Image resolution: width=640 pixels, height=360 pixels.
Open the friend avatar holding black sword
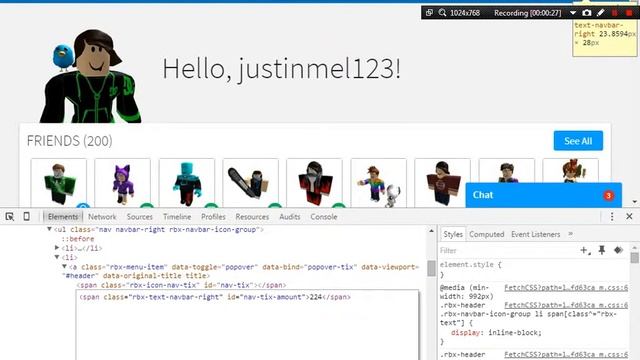coord(251,183)
